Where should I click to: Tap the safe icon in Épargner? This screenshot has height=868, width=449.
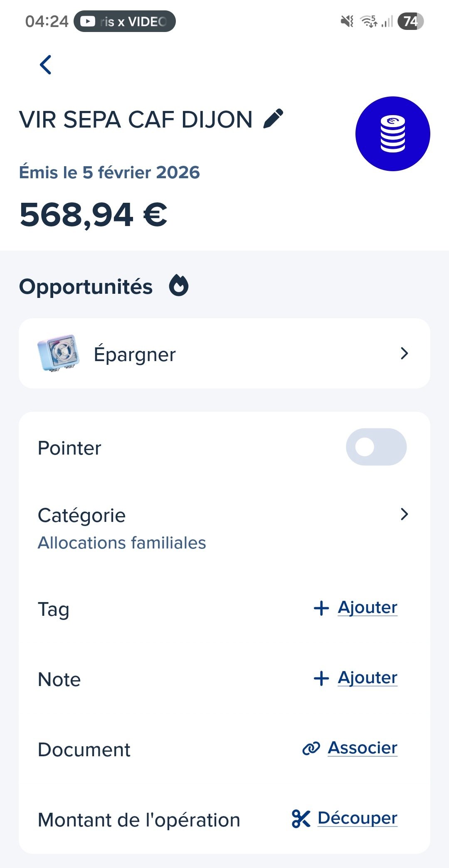coord(59,353)
